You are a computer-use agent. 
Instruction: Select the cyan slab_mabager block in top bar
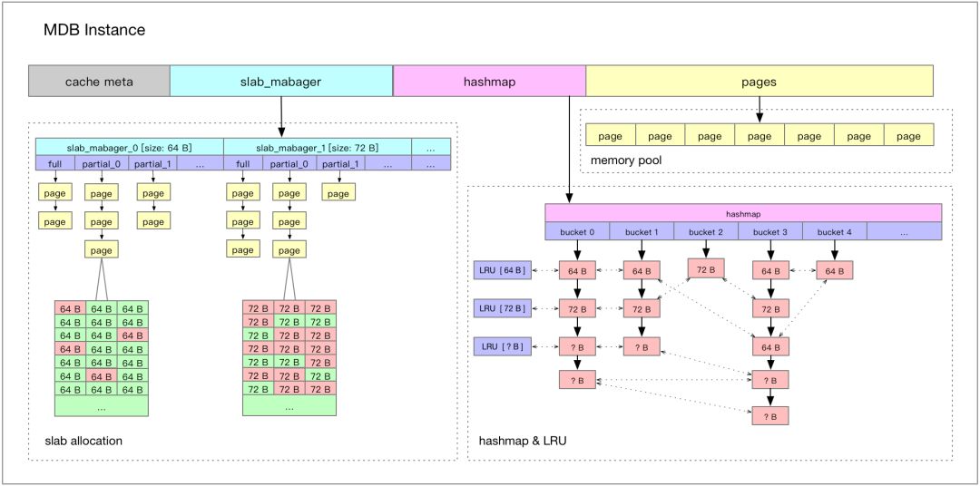coord(281,82)
